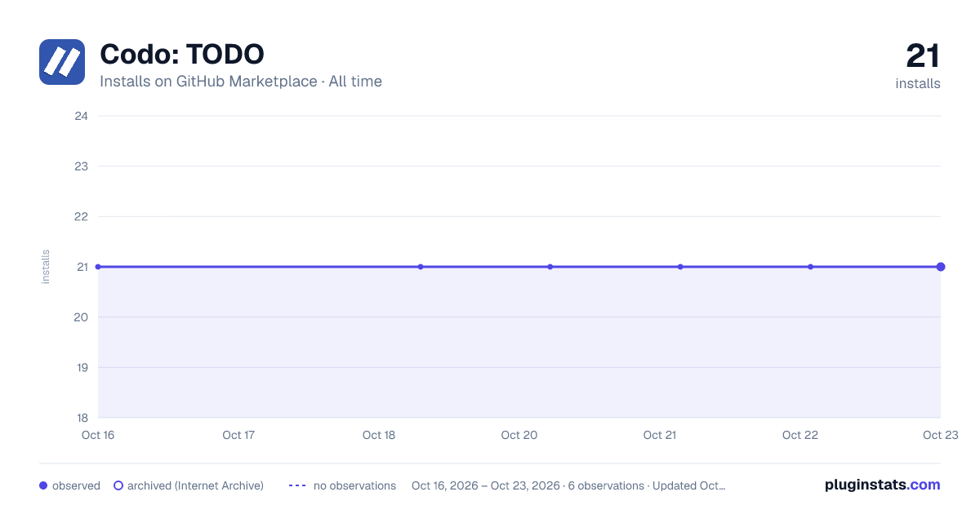
Task: Click the 'Oct 16' x-axis label
Action: click(98, 435)
